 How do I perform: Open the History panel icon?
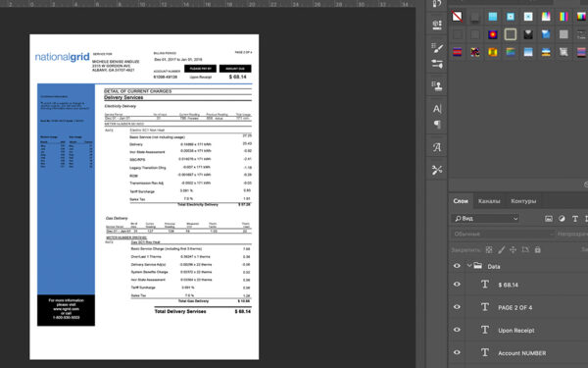437,3
